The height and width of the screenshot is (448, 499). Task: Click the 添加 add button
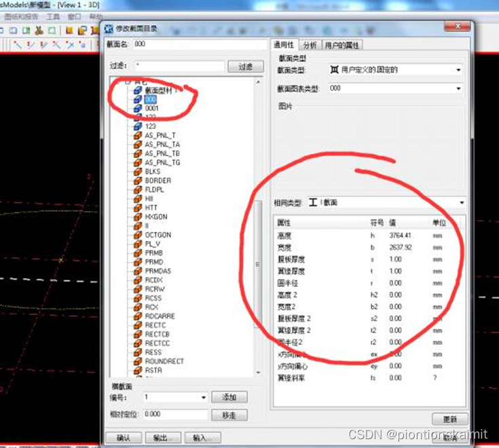pyautogui.click(x=229, y=397)
